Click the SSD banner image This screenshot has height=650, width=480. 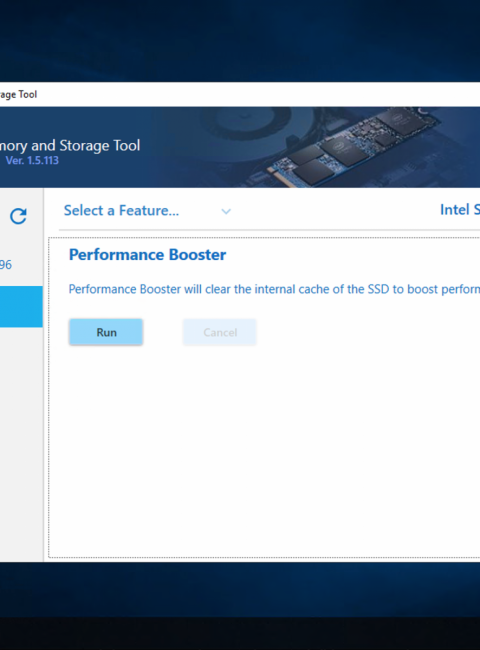(x=352, y=146)
